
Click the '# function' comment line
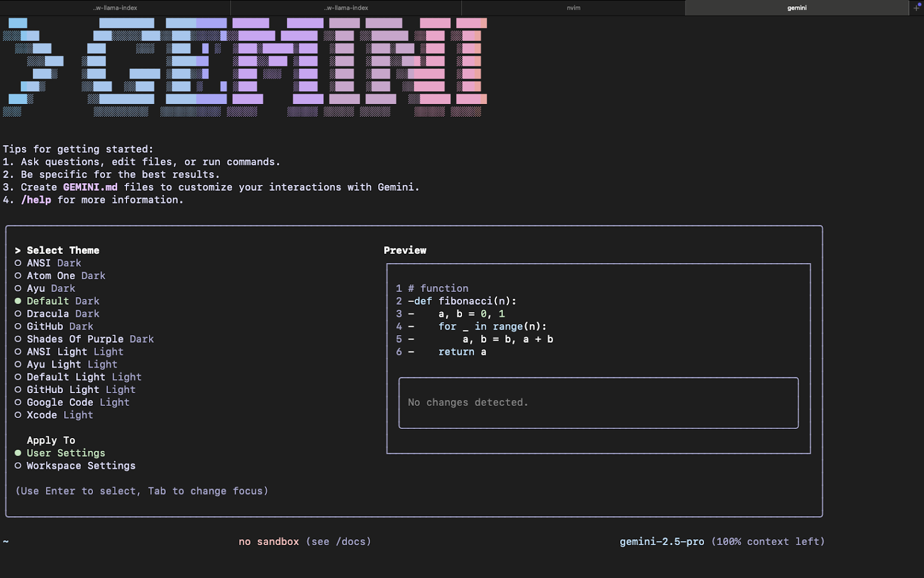pos(438,288)
